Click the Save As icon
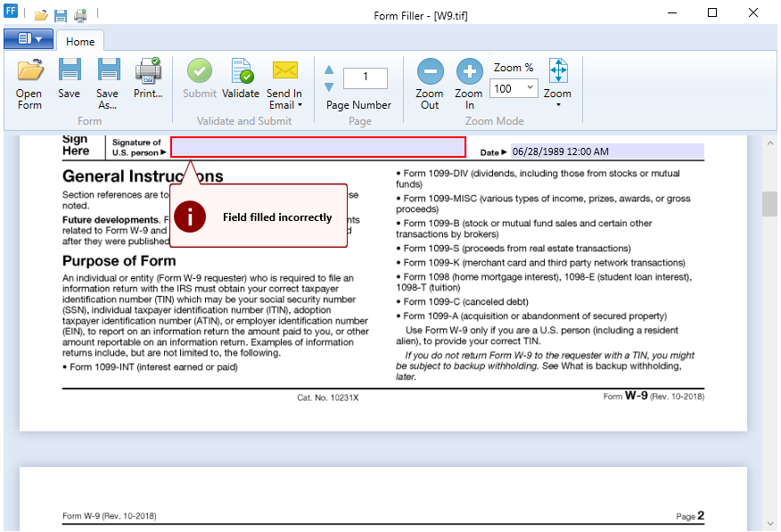 108,83
